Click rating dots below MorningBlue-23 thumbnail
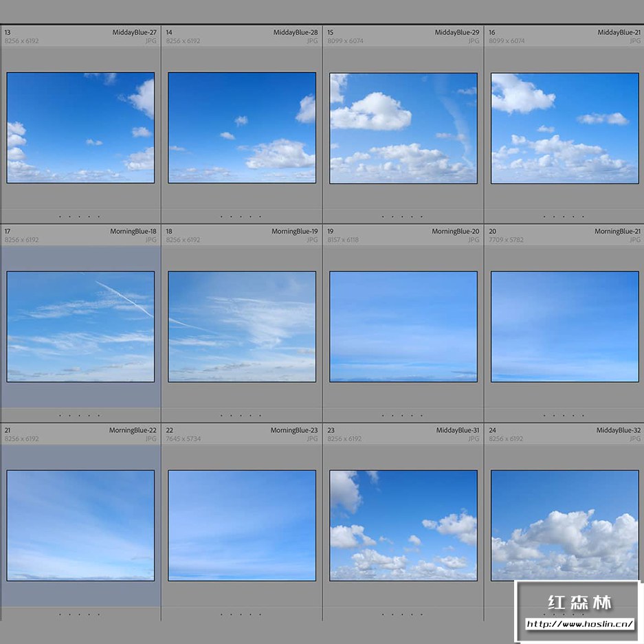This screenshot has height=644, width=644. tap(241, 614)
